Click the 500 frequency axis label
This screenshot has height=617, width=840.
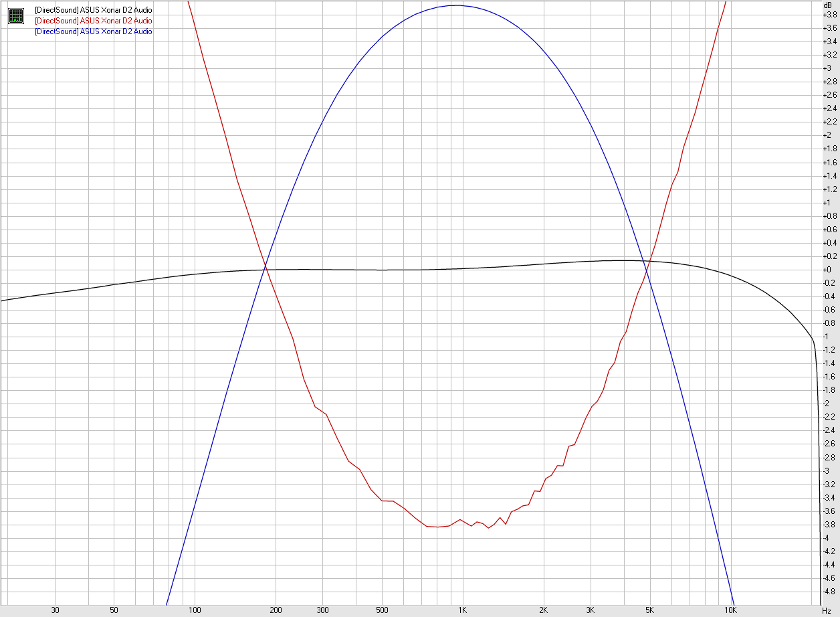click(382, 610)
